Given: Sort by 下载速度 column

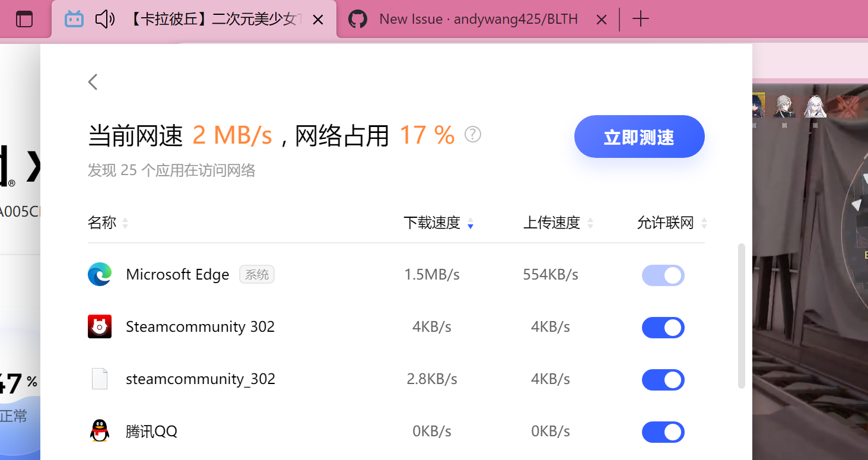Looking at the screenshot, I should coord(438,223).
